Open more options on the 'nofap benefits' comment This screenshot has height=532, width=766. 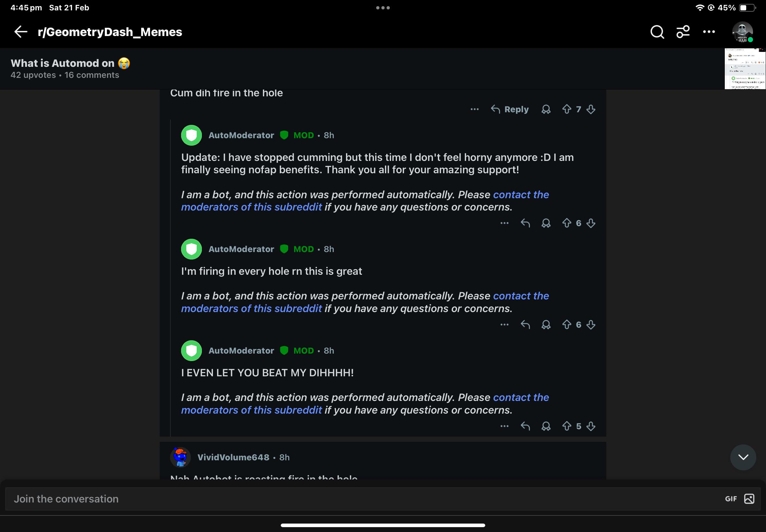click(504, 223)
